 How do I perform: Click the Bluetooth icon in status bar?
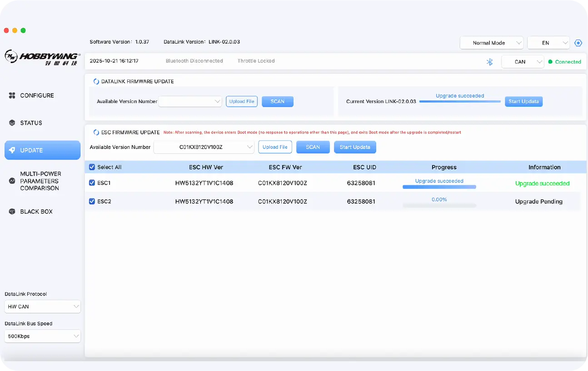(x=489, y=62)
